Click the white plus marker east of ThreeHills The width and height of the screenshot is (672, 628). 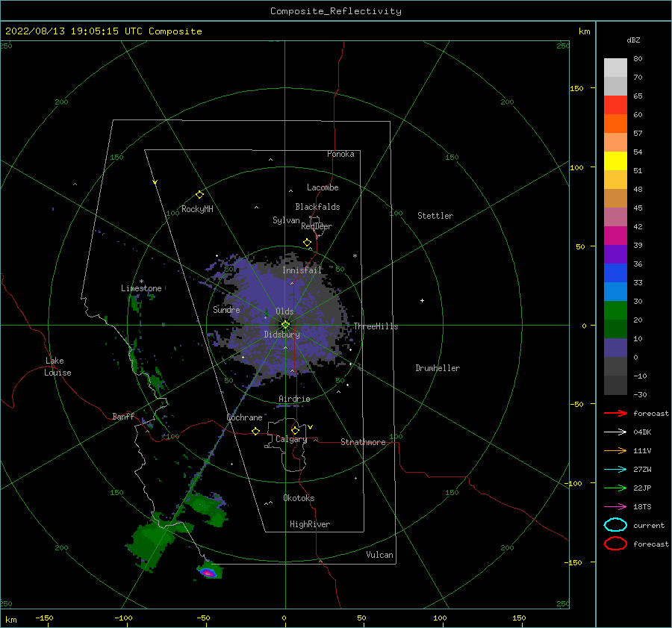(x=422, y=300)
